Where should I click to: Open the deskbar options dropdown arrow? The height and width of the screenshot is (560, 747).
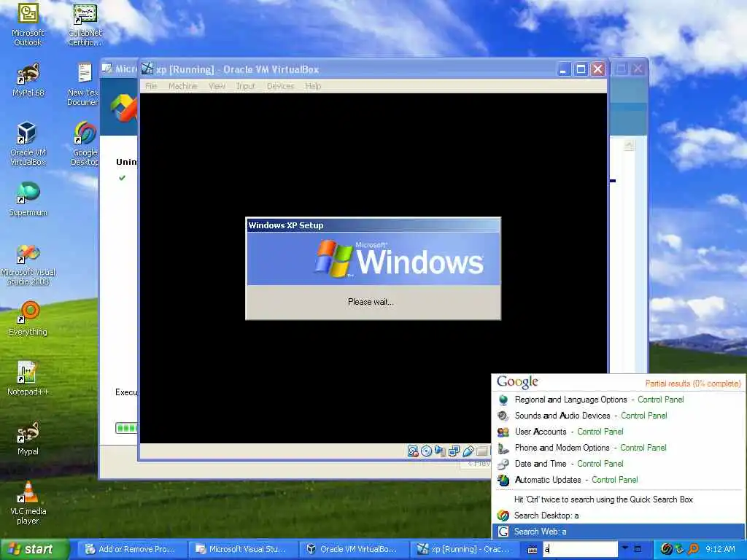click(x=625, y=548)
